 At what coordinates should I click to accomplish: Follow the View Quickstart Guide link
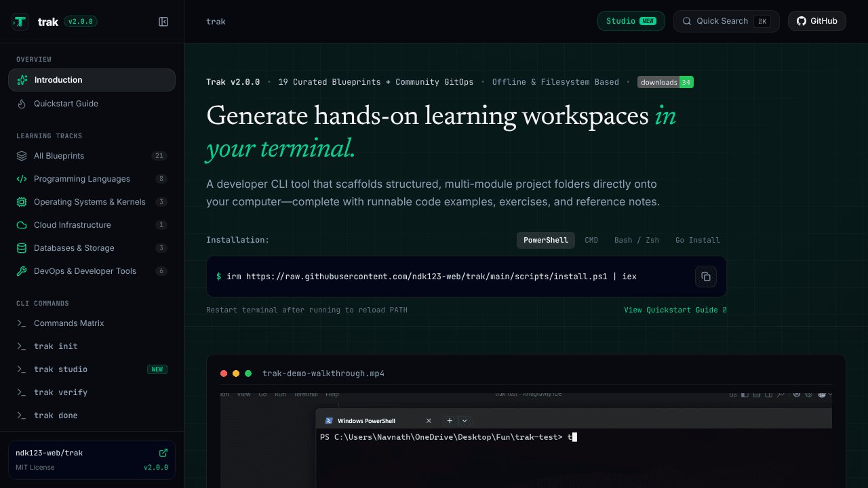[x=675, y=310]
